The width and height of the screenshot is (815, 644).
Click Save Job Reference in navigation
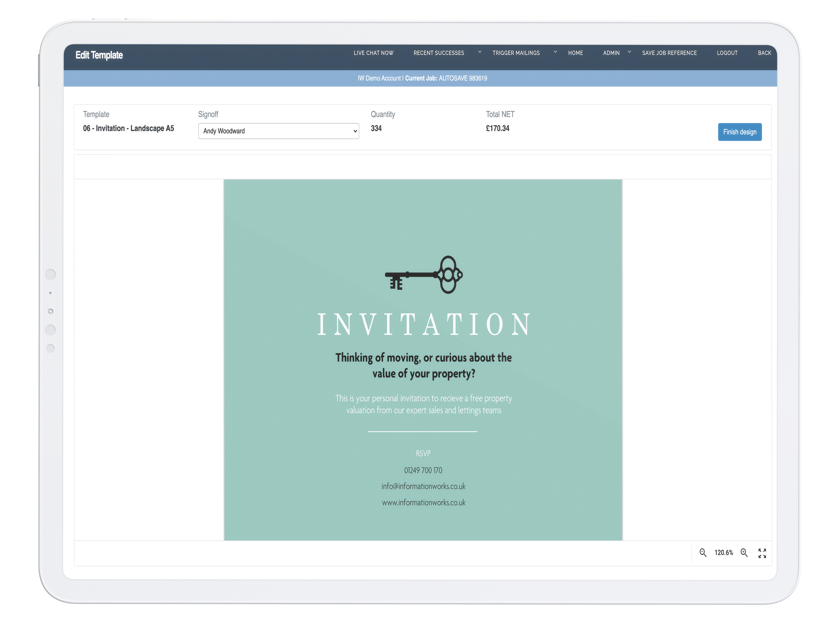[669, 53]
